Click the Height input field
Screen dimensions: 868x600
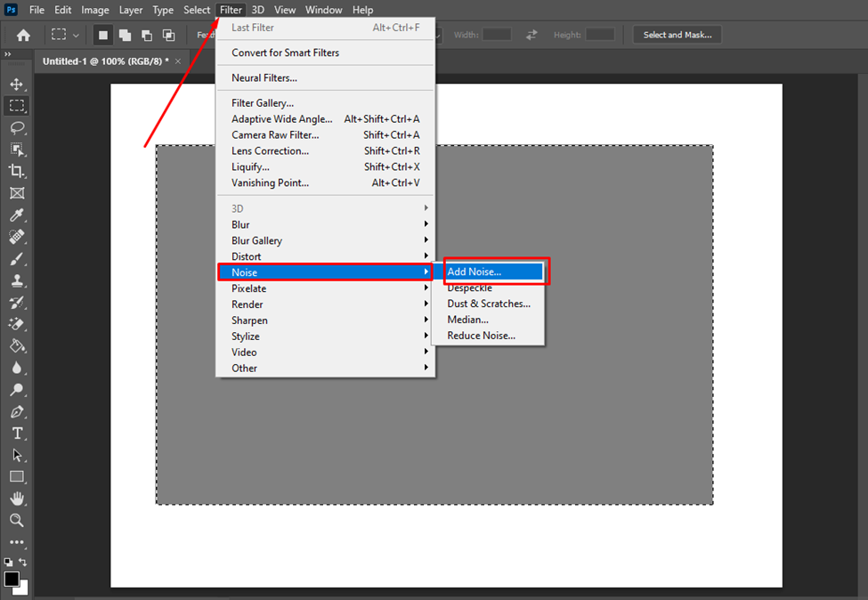click(599, 35)
